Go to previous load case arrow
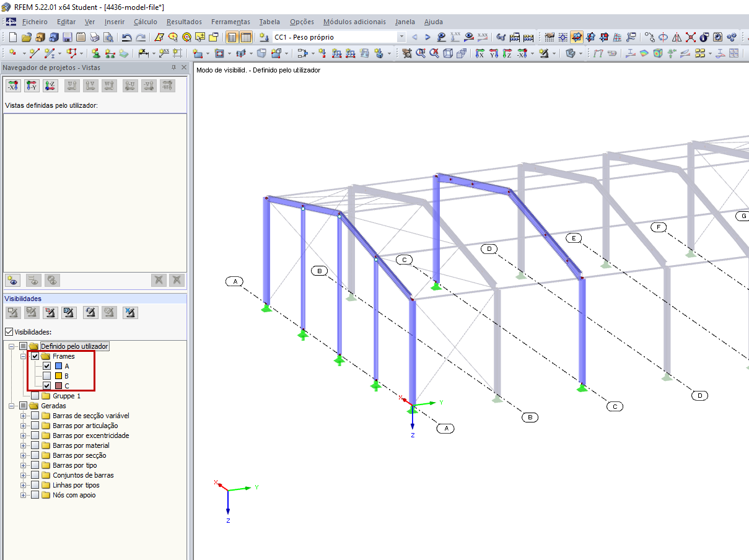Viewport: 749px width, 560px height. 414,37
